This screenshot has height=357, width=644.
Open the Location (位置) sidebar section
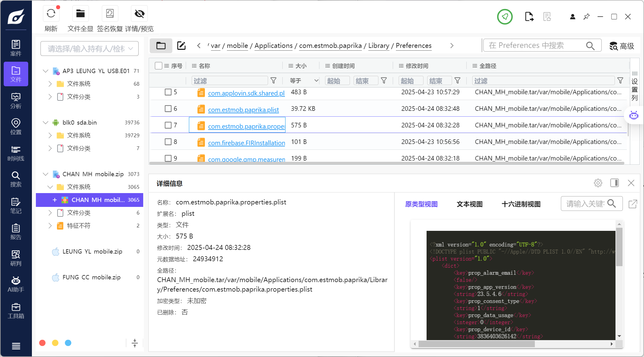16,127
